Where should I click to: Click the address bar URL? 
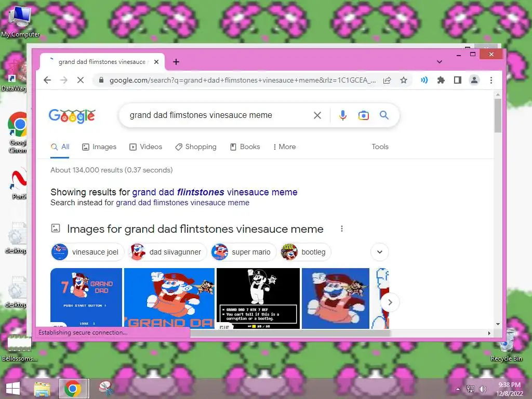[242, 81]
